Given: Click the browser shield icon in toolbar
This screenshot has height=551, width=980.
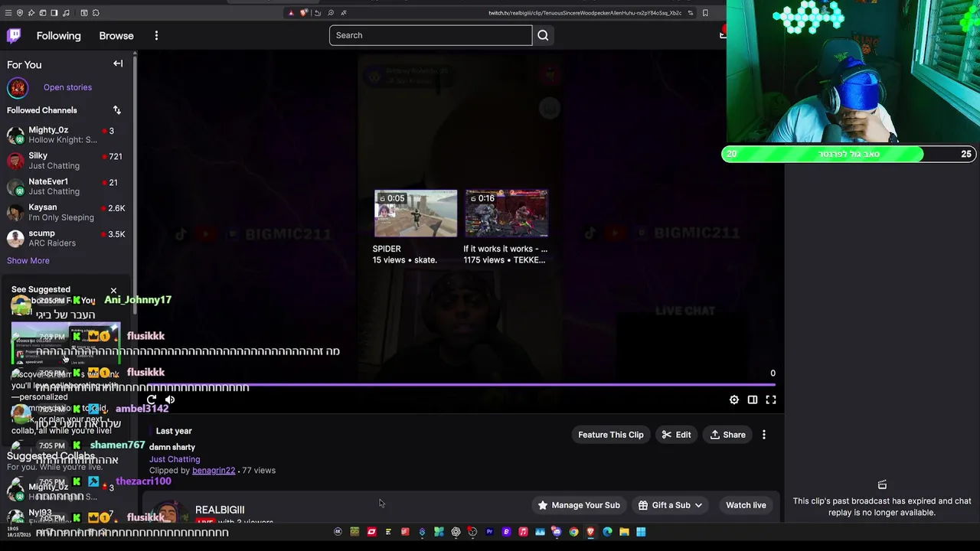Looking at the screenshot, I should point(20,13).
